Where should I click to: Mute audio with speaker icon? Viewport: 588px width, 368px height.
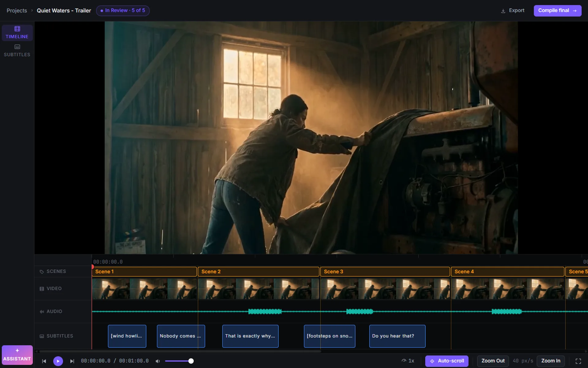(158, 361)
